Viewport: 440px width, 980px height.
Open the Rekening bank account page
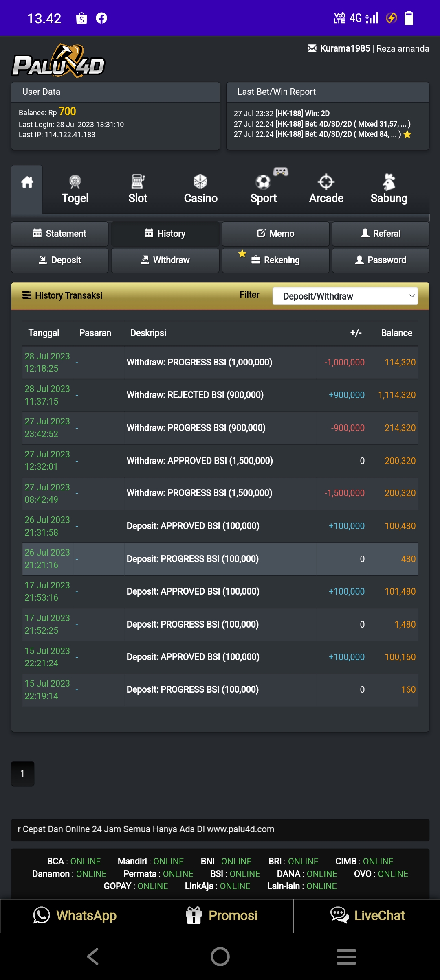pos(275,260)
